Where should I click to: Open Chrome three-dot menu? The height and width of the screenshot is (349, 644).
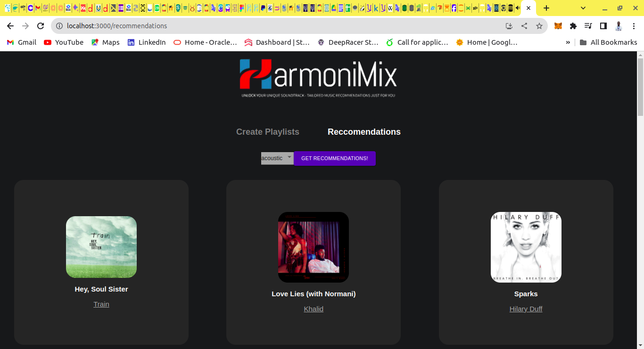pyautogui.click(x=634, y=26)
